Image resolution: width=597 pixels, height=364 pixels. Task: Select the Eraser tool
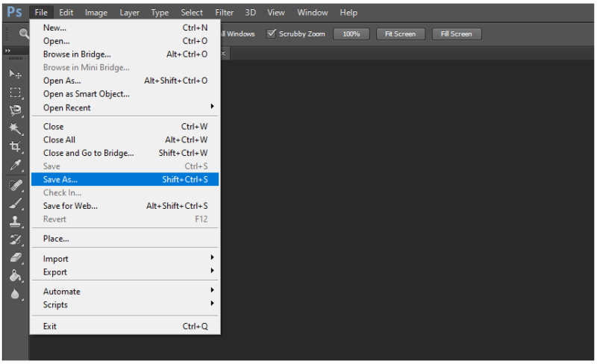tap(15, 258)
